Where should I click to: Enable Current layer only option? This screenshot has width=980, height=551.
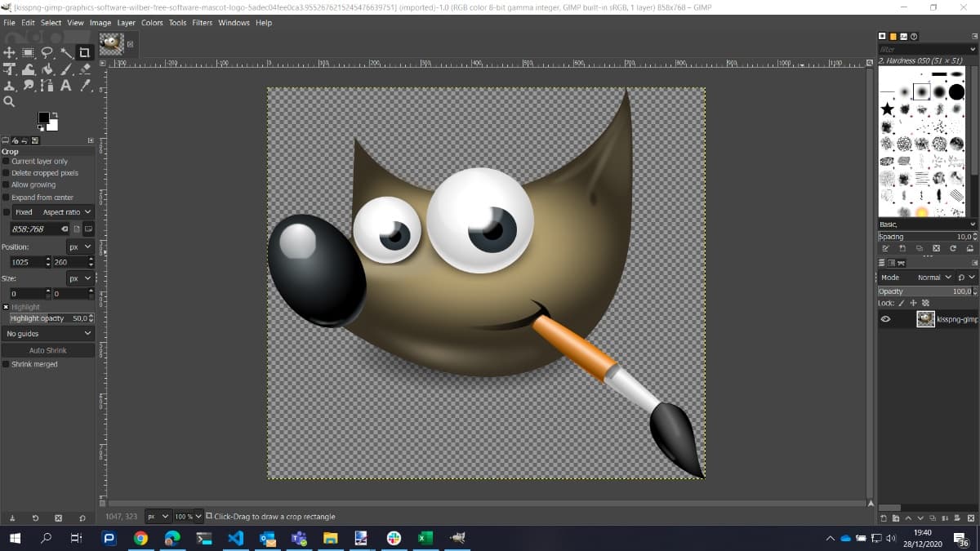coord(6,162)
